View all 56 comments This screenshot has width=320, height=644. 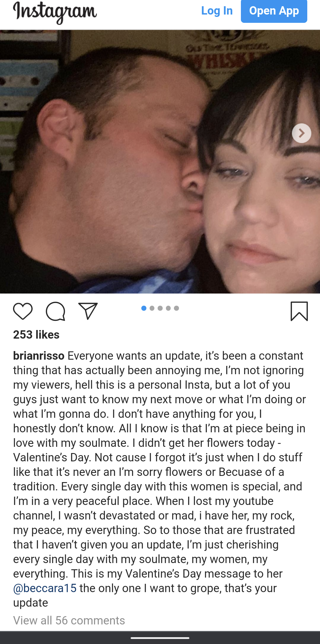click(x=69, y=620)
